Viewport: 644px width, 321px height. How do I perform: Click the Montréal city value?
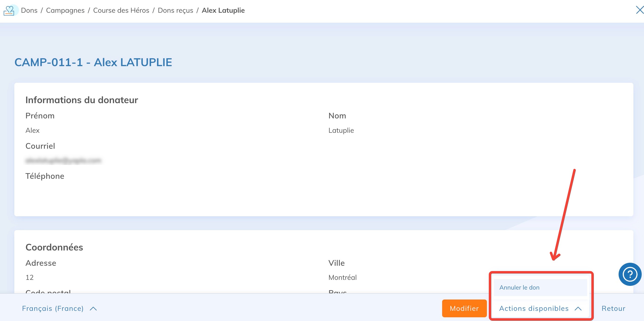[x=342, y=278]
